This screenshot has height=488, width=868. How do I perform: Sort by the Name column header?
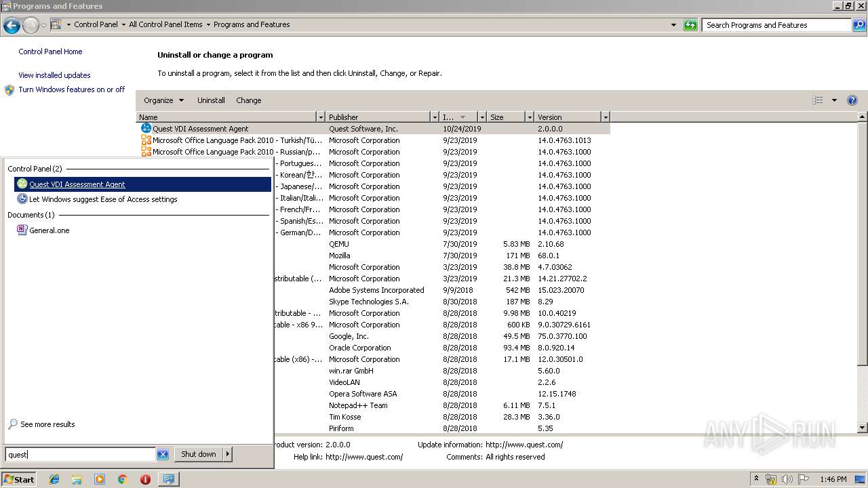point(226,117)
